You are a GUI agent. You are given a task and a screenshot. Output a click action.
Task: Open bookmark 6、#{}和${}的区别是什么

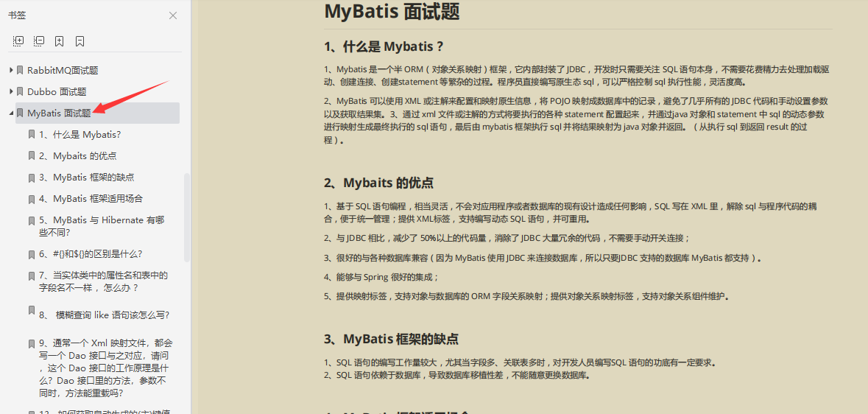(x=91, y=254)
